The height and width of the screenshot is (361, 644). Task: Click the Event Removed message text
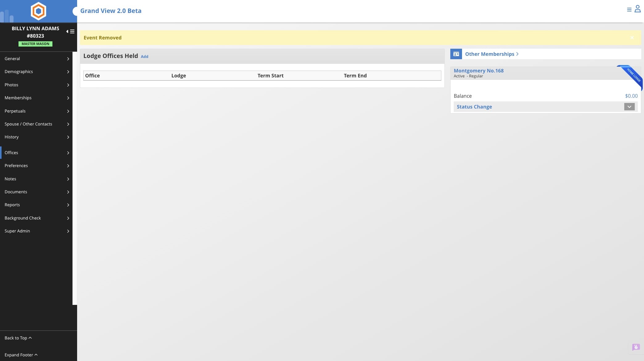[x=102, y=38]
